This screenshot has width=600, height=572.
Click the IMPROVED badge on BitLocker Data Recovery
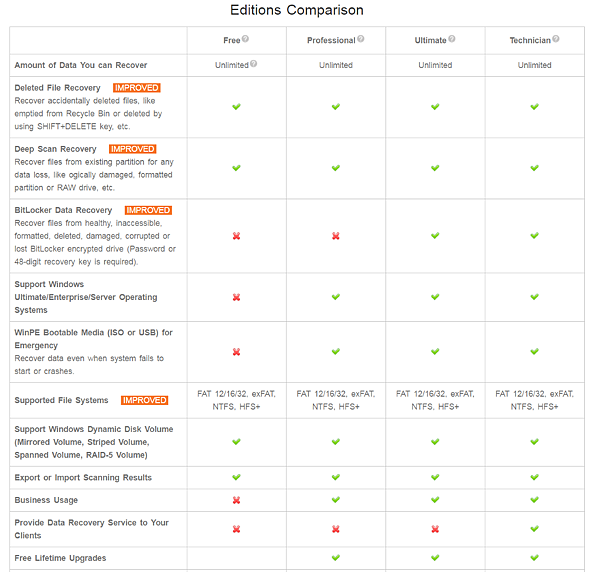click(x=148, y=210)
